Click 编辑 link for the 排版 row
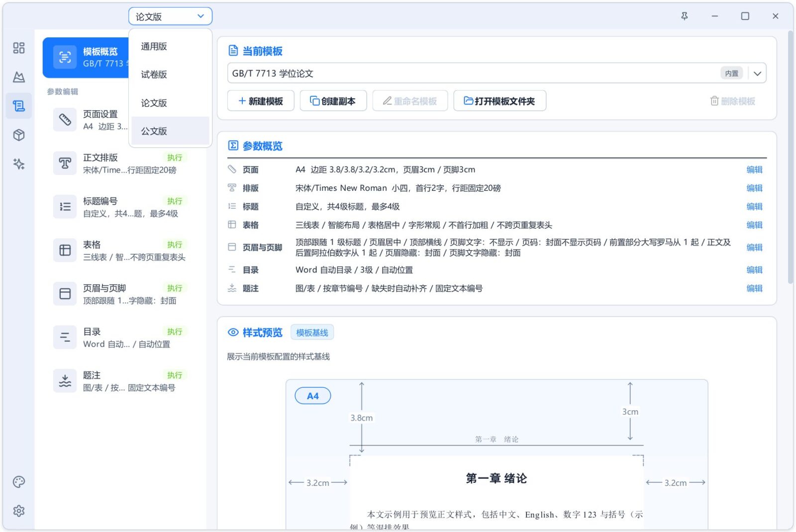This screenshot has width=796, height=532. 754,188
